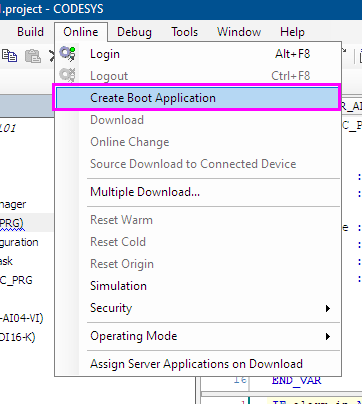
Task: Select the AI04-VI device tree node
Action: (21, 318)
